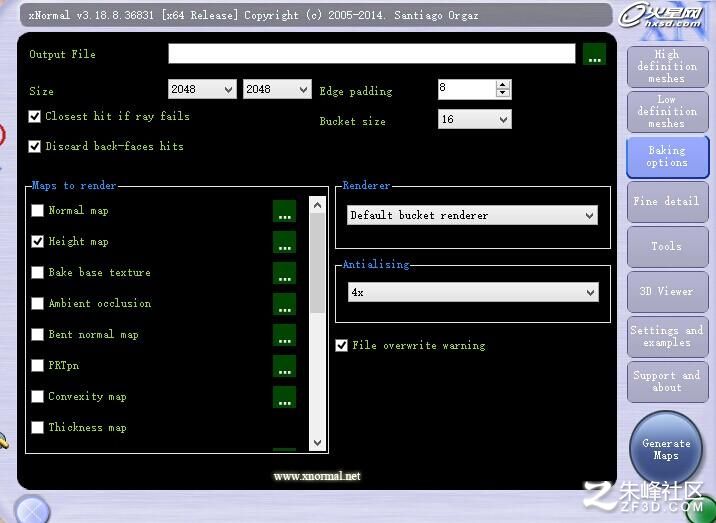Visit www.xnormal.net link
The image size is (716, 523).
tap(317, 476)
